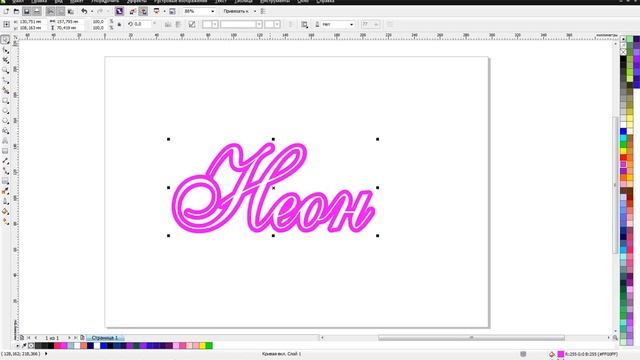Open the zoom level dropdown showing 86%
Image resolution: width=640 pixels, height=360 pixels.
click(212, 11)
